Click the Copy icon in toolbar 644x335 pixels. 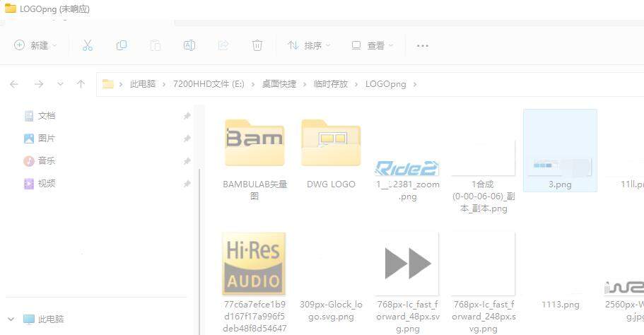[x=122, y=45]
